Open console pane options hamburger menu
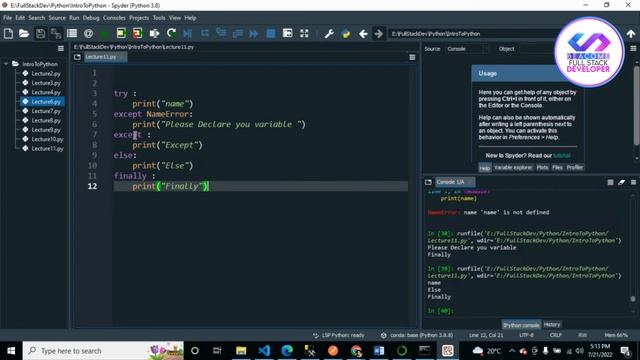Viewport: 640px width, 360px height. 633,182
